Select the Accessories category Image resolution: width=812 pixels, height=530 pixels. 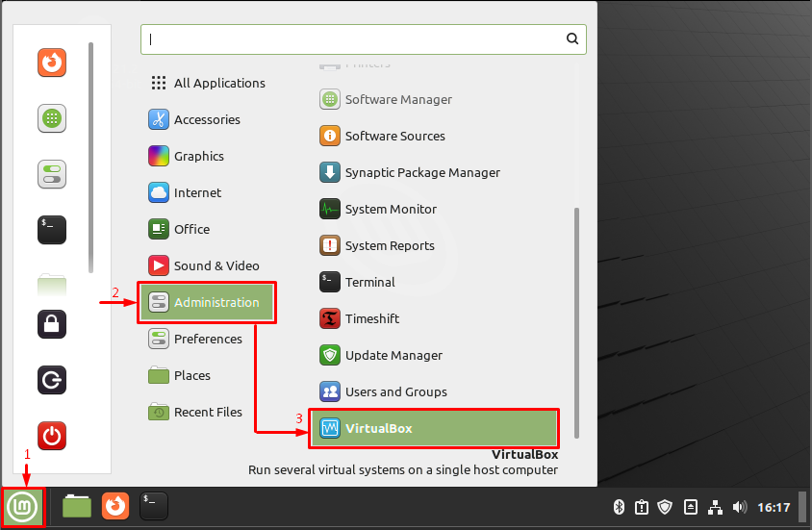tap(207, 119)
